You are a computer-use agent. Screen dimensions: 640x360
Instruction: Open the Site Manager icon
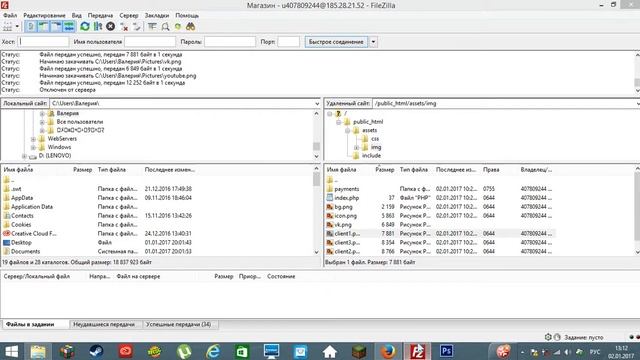tap(7, 27)
